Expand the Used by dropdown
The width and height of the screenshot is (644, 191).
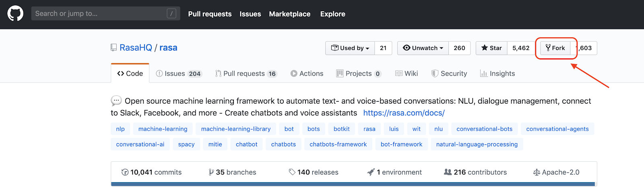pos(350,48)
